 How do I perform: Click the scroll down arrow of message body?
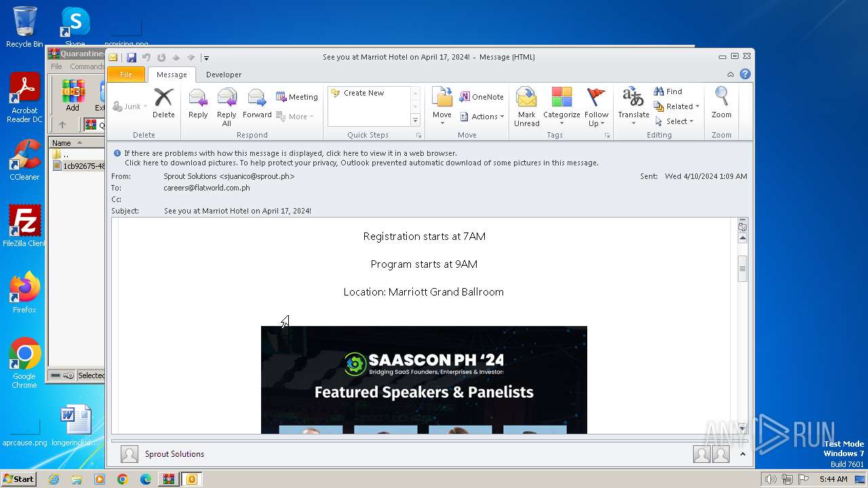point(743,428)
